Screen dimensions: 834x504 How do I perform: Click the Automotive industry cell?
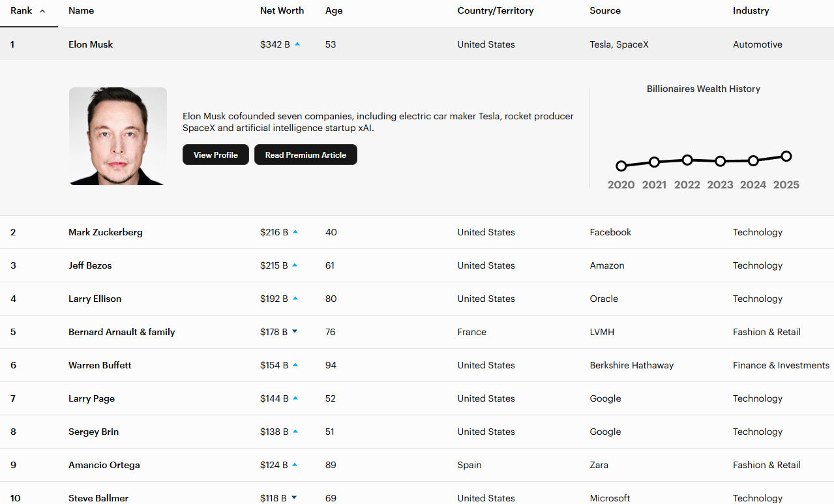(758, 44)
